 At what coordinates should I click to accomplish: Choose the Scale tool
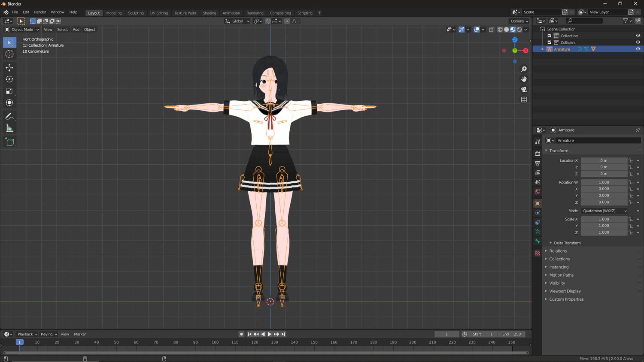click(x=9, y=91)
